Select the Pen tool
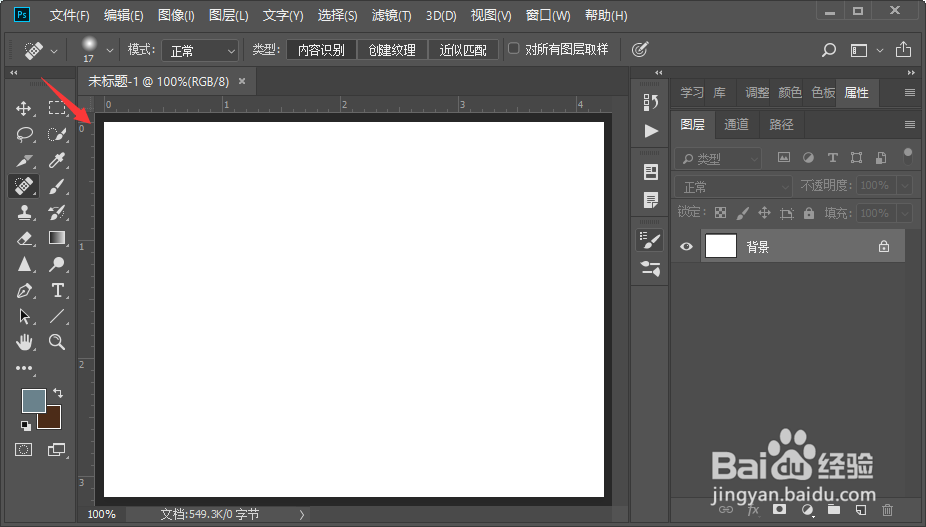The height and width of the screenshot is (527, 926). pos(24,290)
